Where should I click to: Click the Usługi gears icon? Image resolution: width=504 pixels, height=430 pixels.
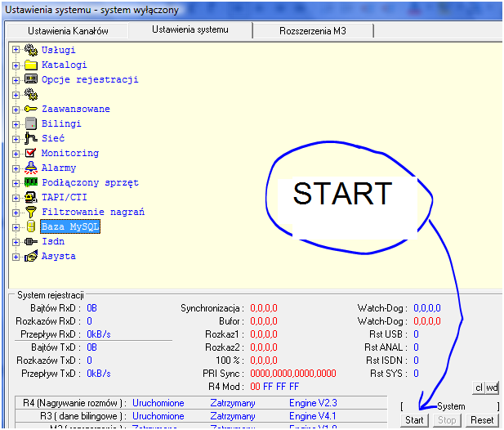(x=31, y=50)
